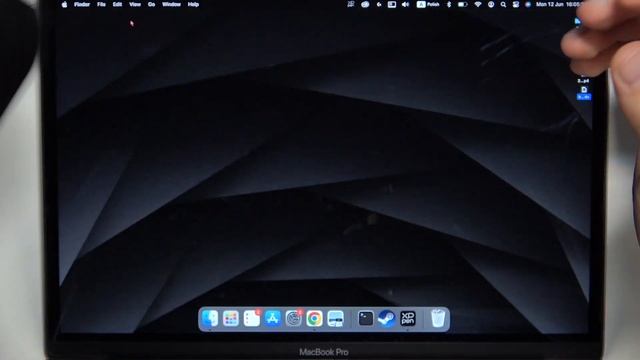Launch the App Store from the Dock
Viewport: 640px width, 360px height.
pos(272,318)
